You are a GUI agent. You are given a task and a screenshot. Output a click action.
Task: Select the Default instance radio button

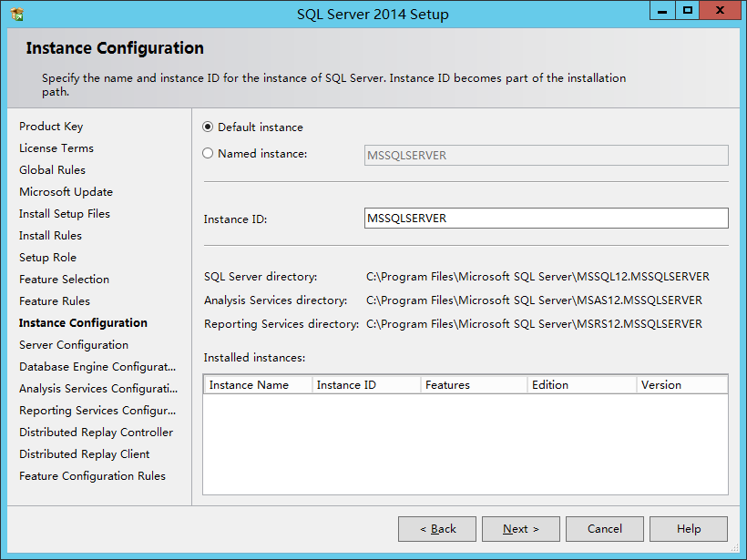[x=208, y=127]
